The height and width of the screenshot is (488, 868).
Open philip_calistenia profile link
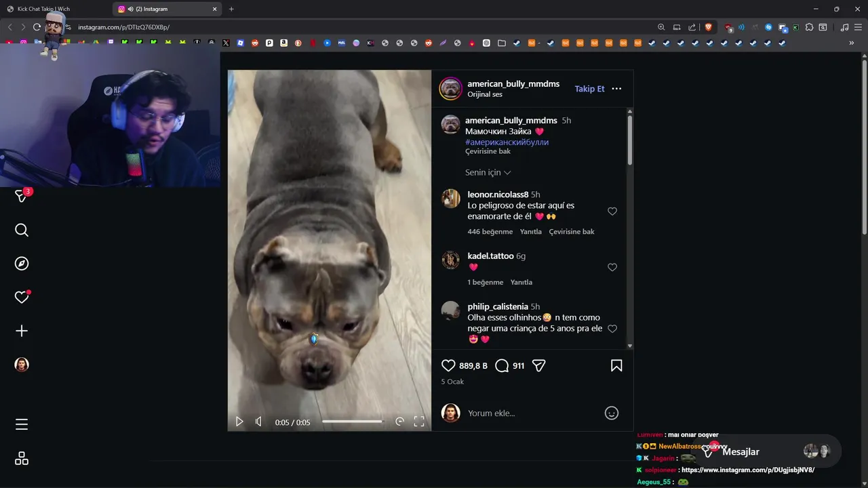point(497,306)
